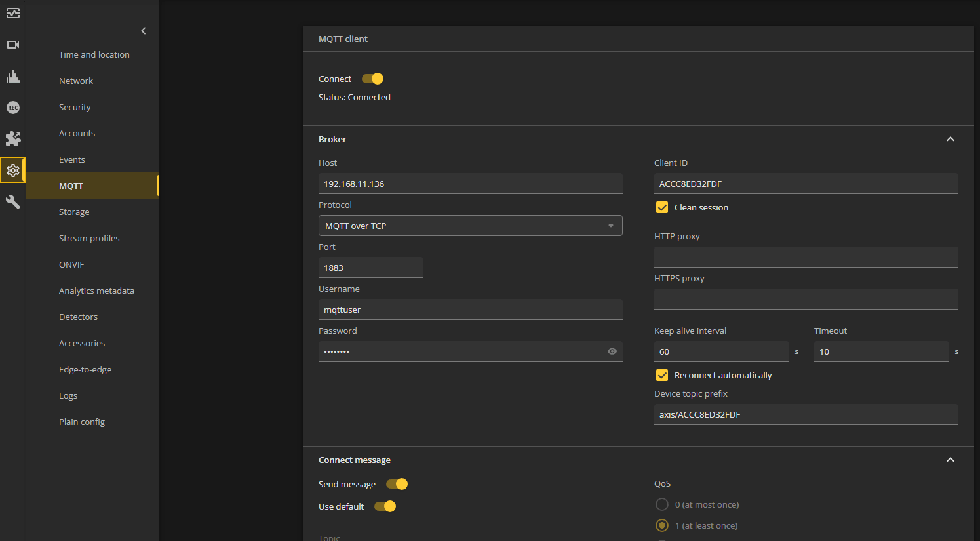Open the Protocol MQTT over TCP dropdown
Viewport: 980px width, 541px height.
(471, 226)
